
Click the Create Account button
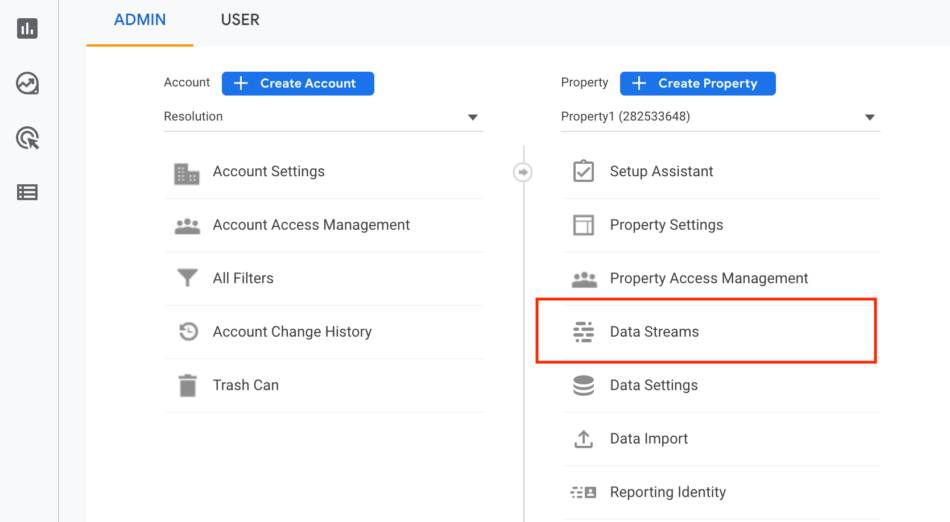[x=297, y=84]
